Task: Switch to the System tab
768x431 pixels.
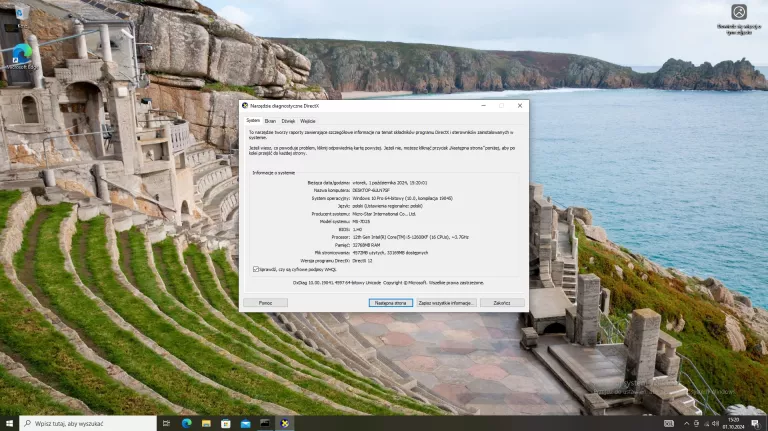Action: click(x=253, y=120)
